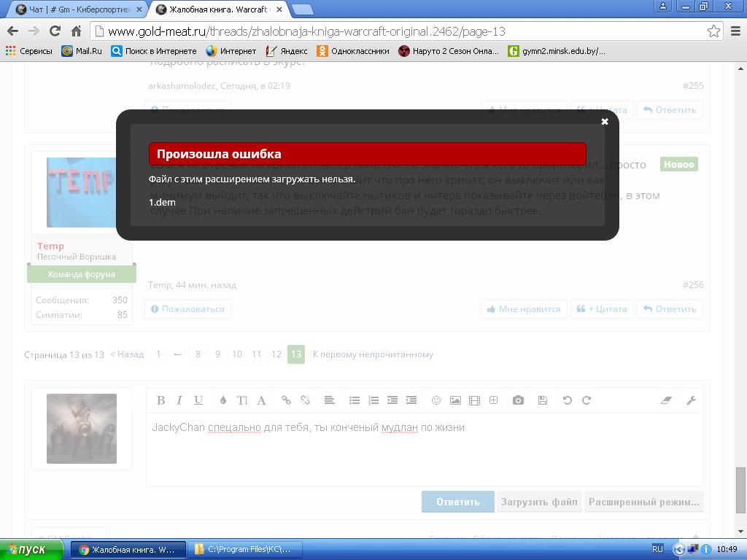
Task: Undo the last edit in the editor
Action: click(x=567, y=400)
